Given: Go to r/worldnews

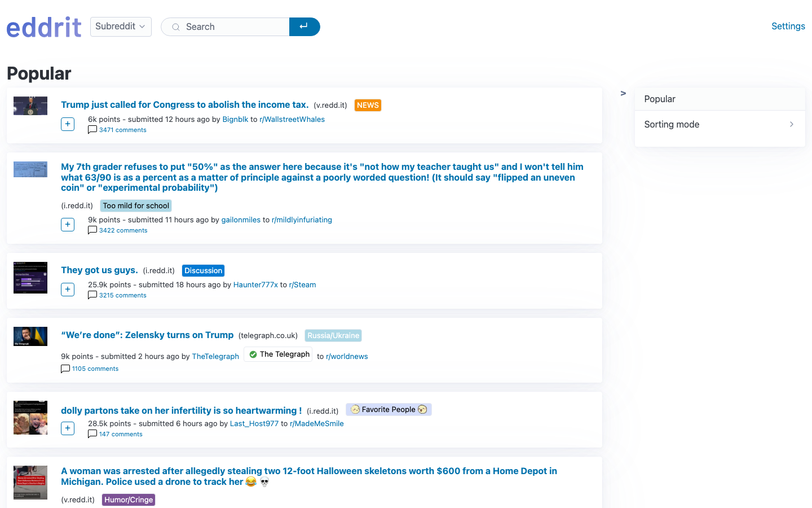Looking at the screenshot, I should point(347,356).
